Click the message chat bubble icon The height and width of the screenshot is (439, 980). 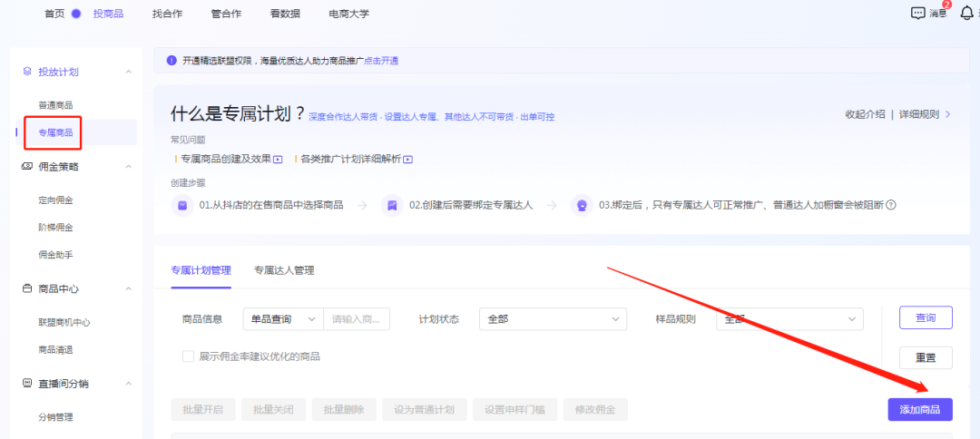917,13
